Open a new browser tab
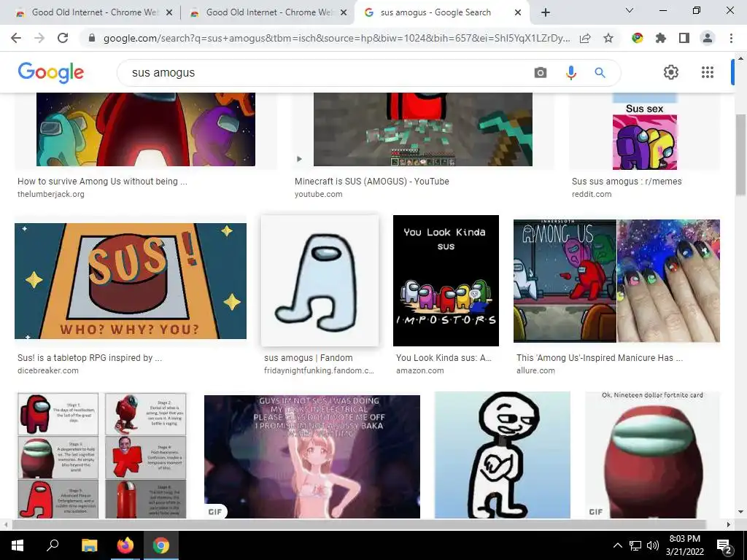The image size is (747, 560). point(546,12)
